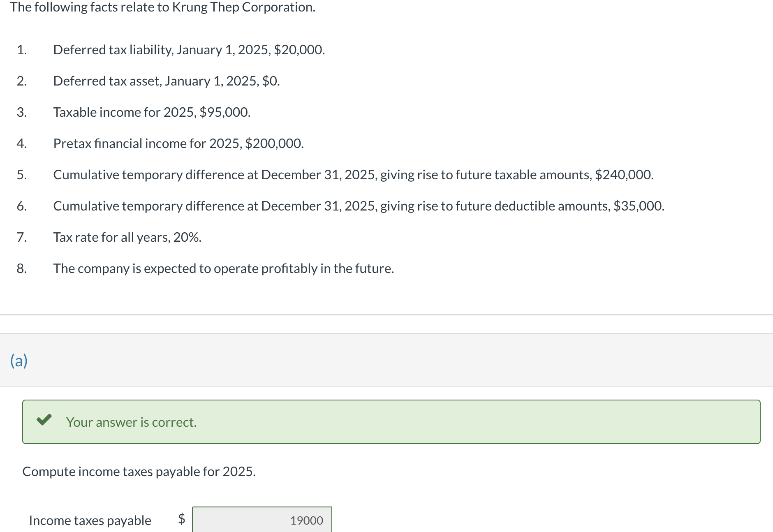The height and width of the screenshot is (532, 773).
Task: Click the 'Your answer is correct.' message
Action: (131, 422)
